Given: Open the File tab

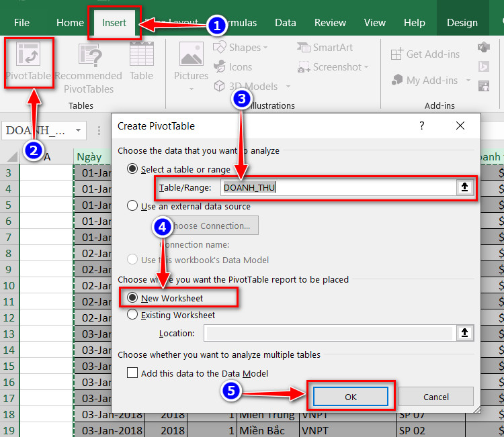Looking at the screenshot, I should tap(22, 22).
